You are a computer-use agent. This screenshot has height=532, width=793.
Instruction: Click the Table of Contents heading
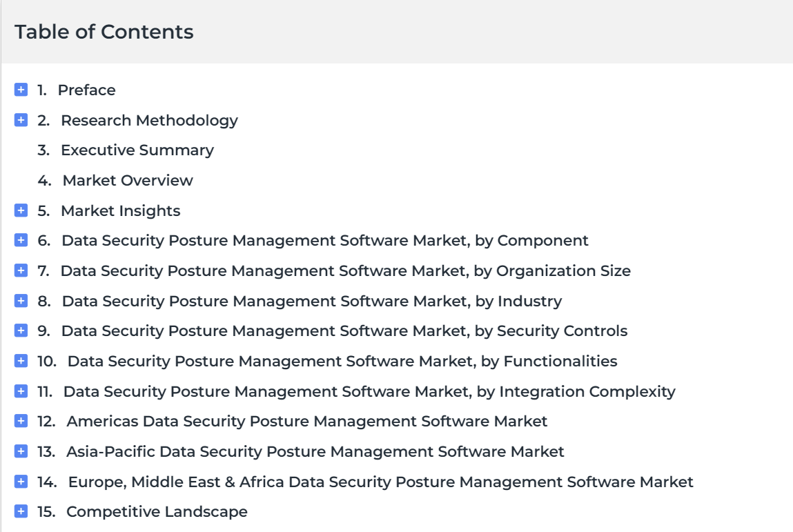tap(104, 32)
